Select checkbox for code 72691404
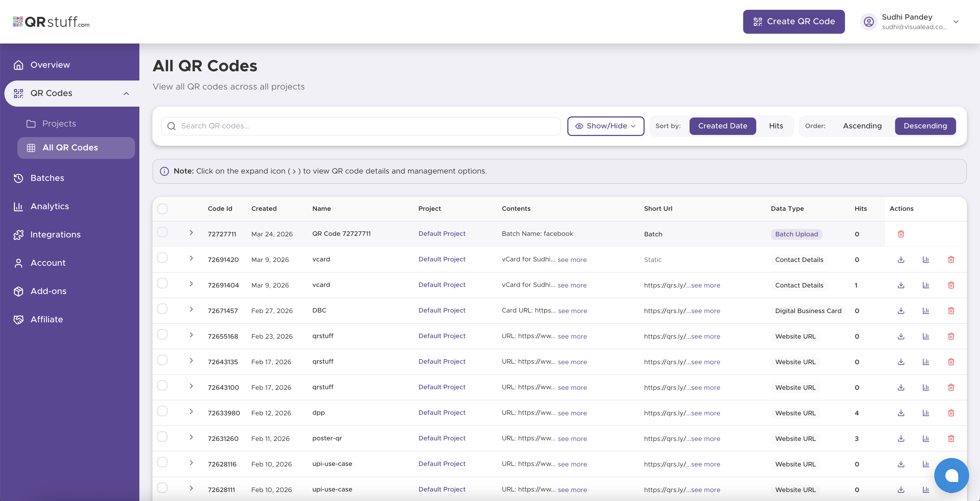This screenshot has height=501, width=980. (x=163, y=283)
